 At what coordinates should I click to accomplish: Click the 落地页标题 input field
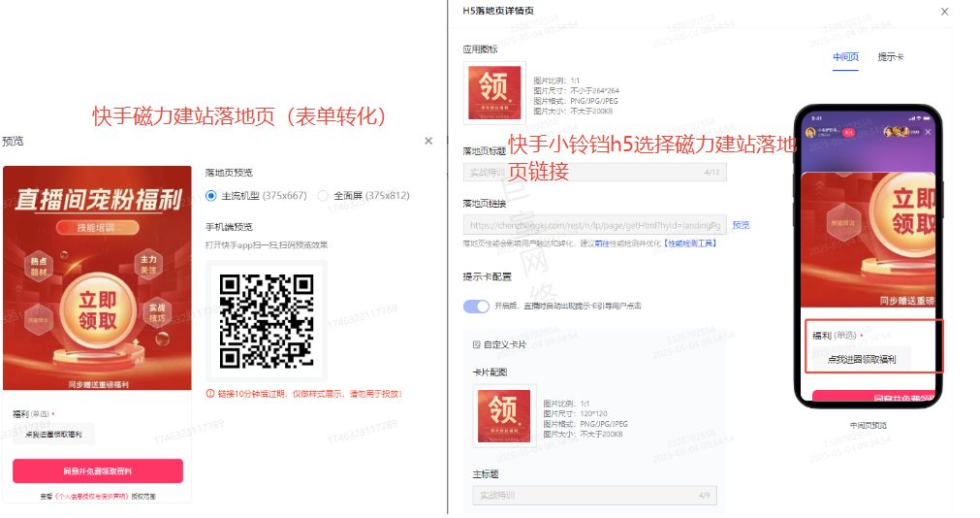[595, 172]
